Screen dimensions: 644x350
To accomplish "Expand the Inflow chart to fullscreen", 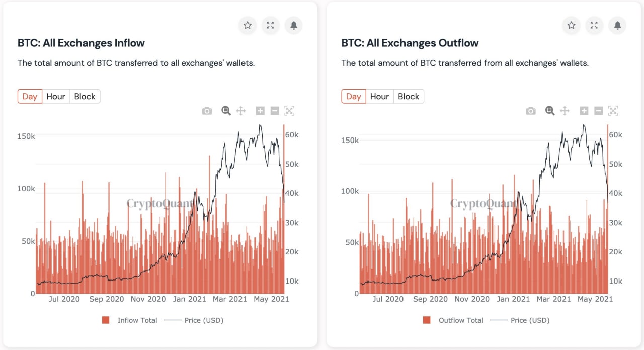I will (x=271, y=25).
